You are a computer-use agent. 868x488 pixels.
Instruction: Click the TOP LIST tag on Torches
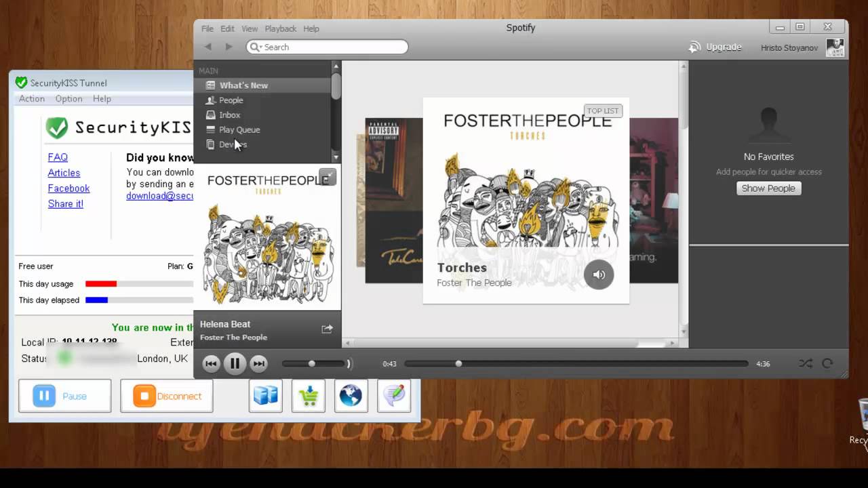(x=603, y=110)
